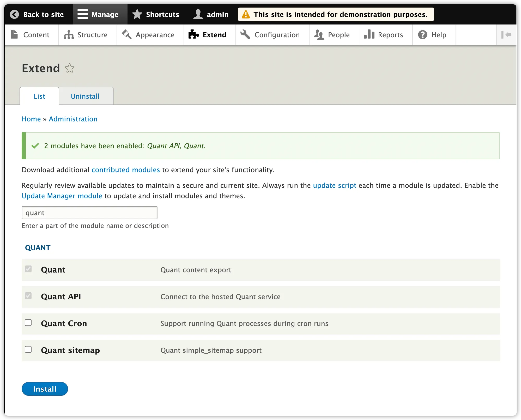This screenshot has width=521, height=420.
Task: Switch to the Uninstall tab
Action: click(85, 96)
